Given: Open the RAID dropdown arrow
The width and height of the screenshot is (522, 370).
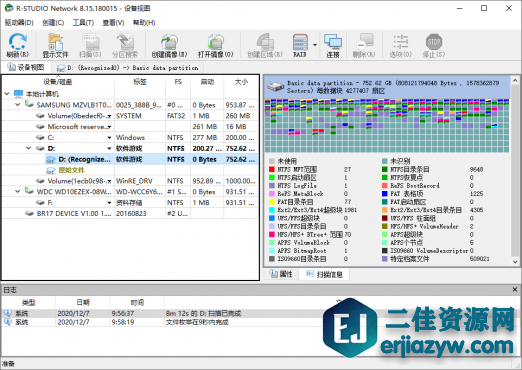Looking at the screenshot, I should [x=315, y=45].
